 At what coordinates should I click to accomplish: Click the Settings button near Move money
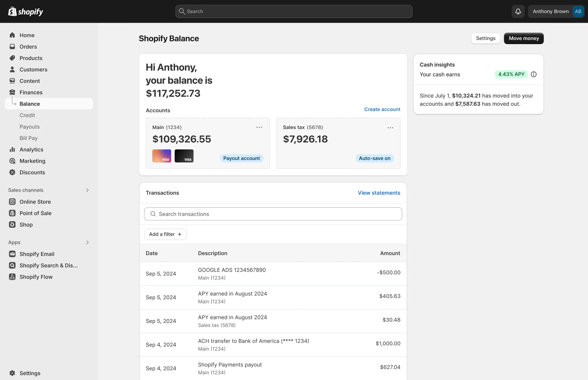486,38
